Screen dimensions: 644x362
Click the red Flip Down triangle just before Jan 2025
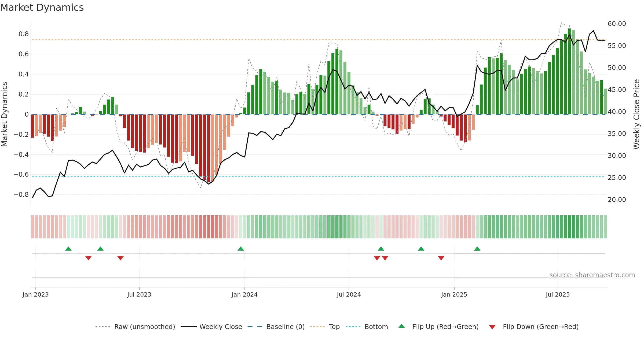coord(441,258)
